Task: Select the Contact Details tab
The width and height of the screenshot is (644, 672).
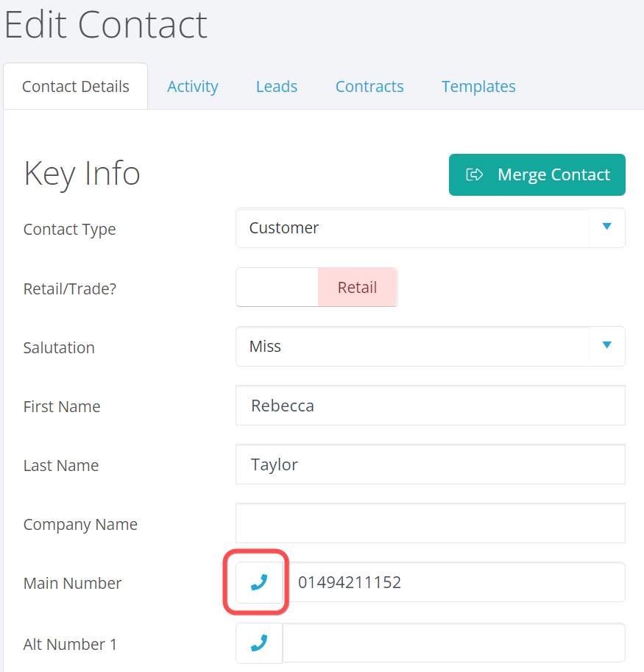Action: pyautogui.click(x=76, y=87)
